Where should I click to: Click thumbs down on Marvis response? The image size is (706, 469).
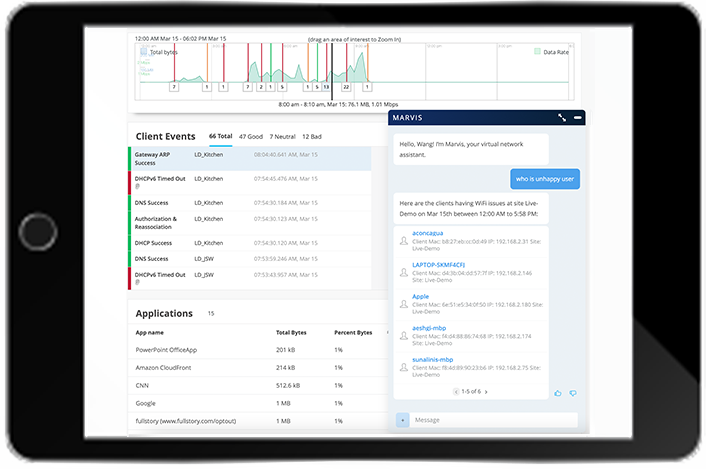[x=573, y=393]
